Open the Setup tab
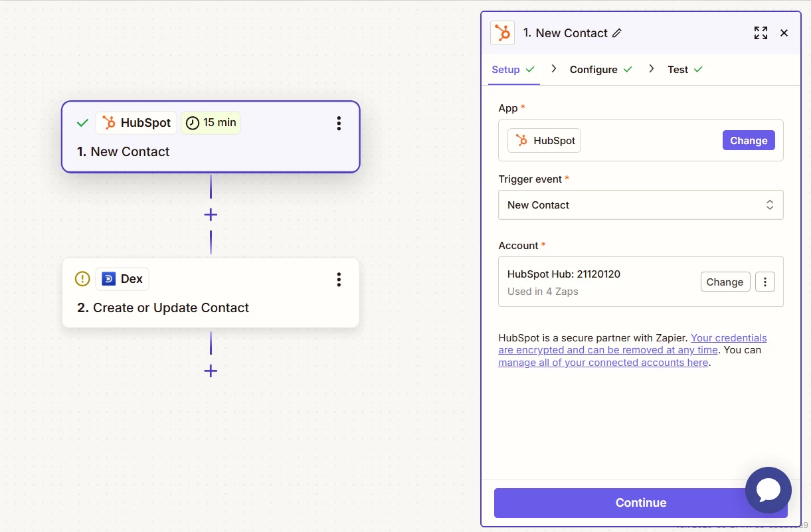 (513, 70)
